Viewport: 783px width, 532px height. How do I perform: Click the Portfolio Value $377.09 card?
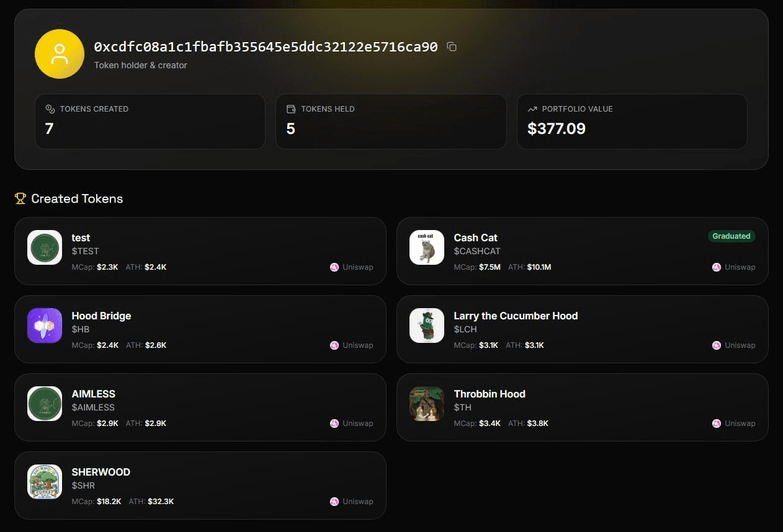[632, 122]
